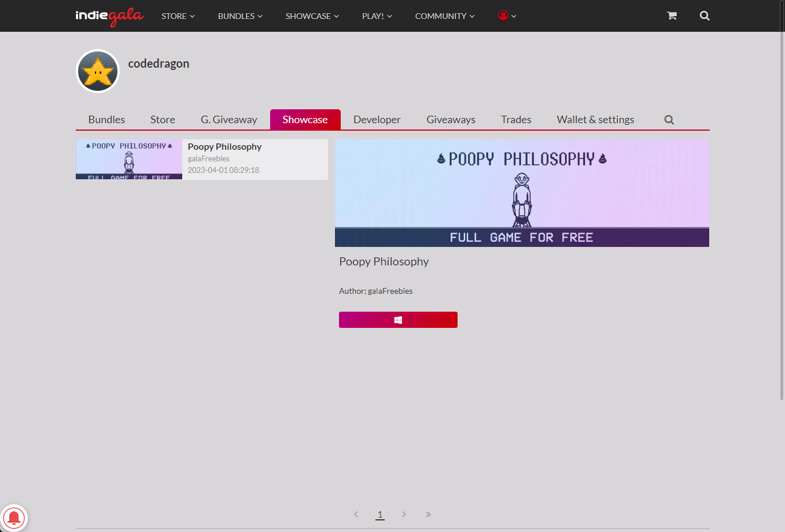Click the Windows download button
Screen dimensions: 785x532
tap(398, 320)
